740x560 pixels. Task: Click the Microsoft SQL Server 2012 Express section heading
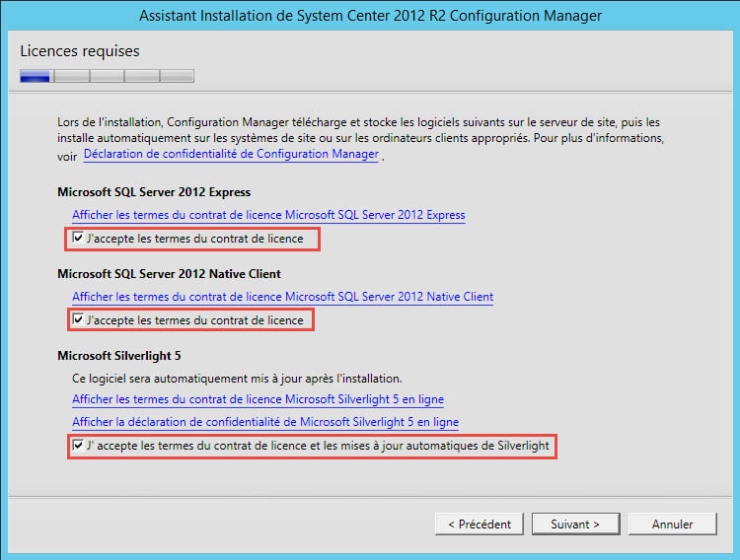click(x=154, y=192)
